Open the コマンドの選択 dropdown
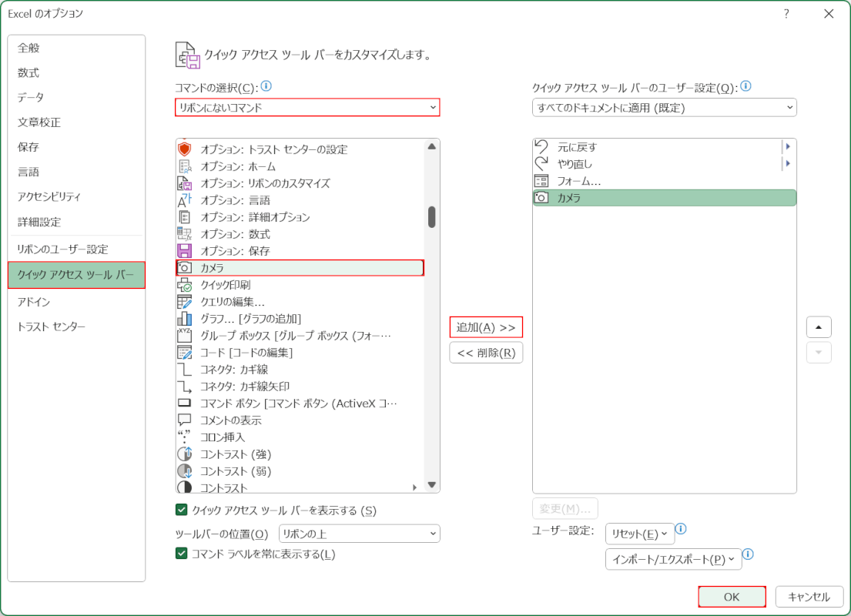 pos(307,108)
